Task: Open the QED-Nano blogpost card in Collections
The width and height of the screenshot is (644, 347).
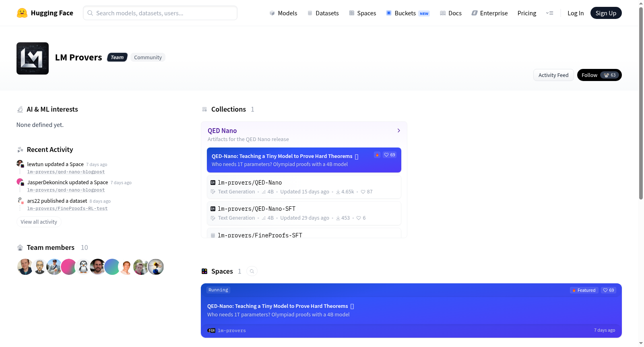Action: tap(304, 160)
